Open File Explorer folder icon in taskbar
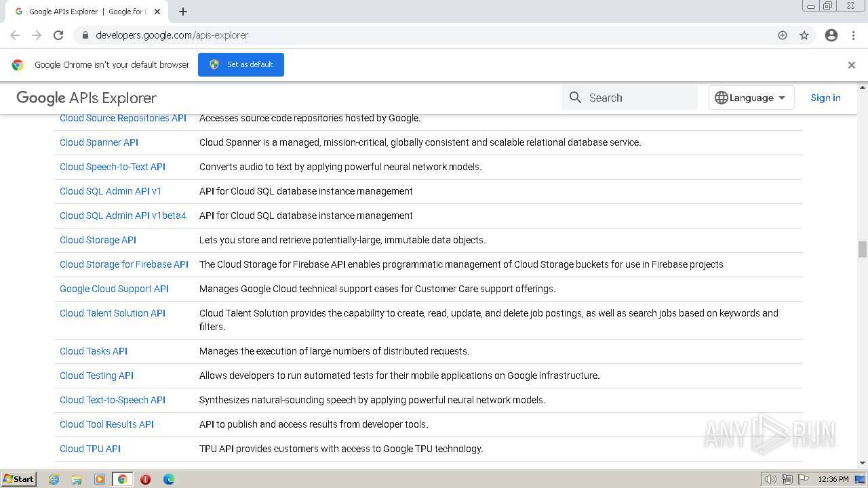 tap(77, 479)
